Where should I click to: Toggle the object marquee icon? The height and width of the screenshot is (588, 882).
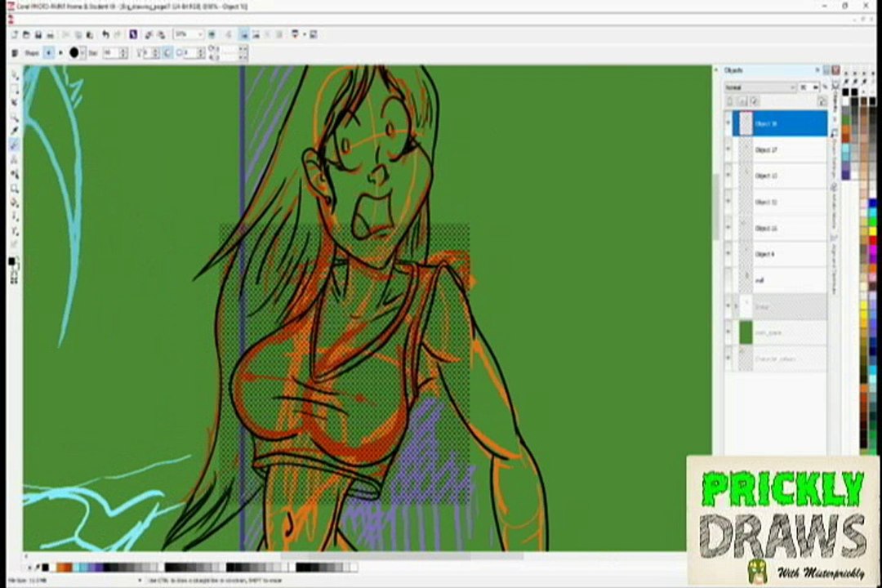point(256,35)
